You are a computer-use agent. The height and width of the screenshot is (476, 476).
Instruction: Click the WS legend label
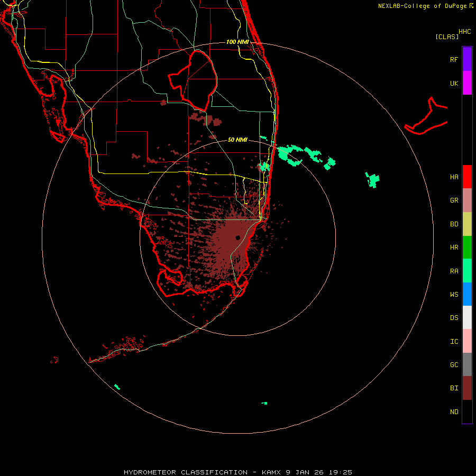click(454, 295)
